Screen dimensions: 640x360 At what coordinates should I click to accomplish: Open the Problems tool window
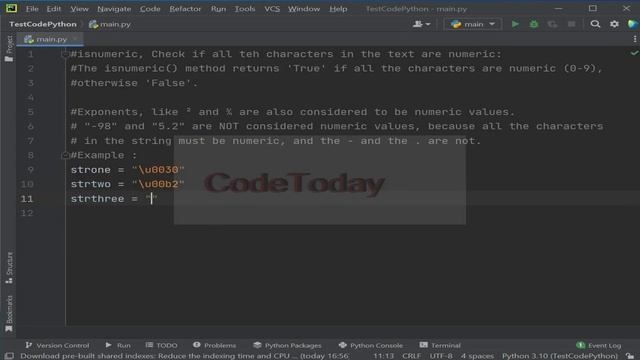click(x=215, y=345)
